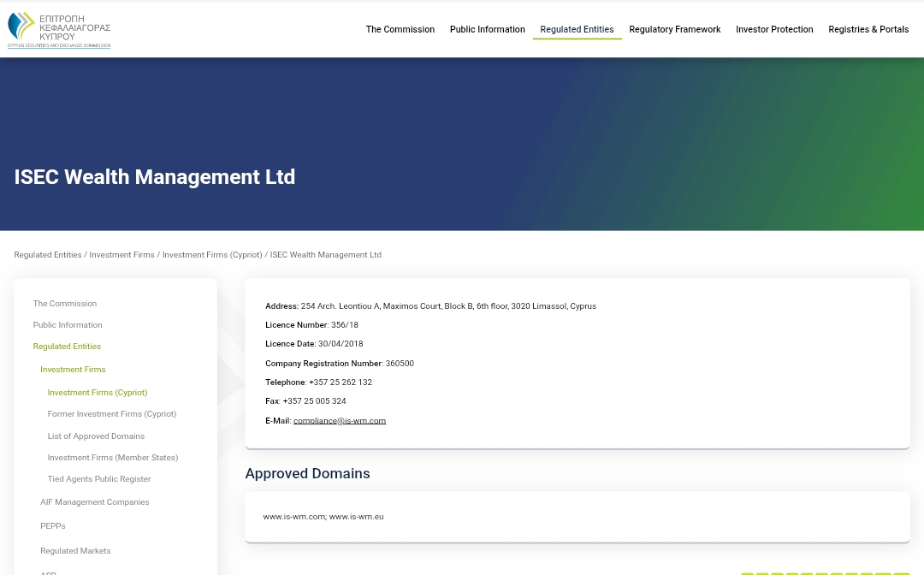This screenshot has width=924, height=575.
Task: Click company registration number 360500
Action: (x=400, y=364)
